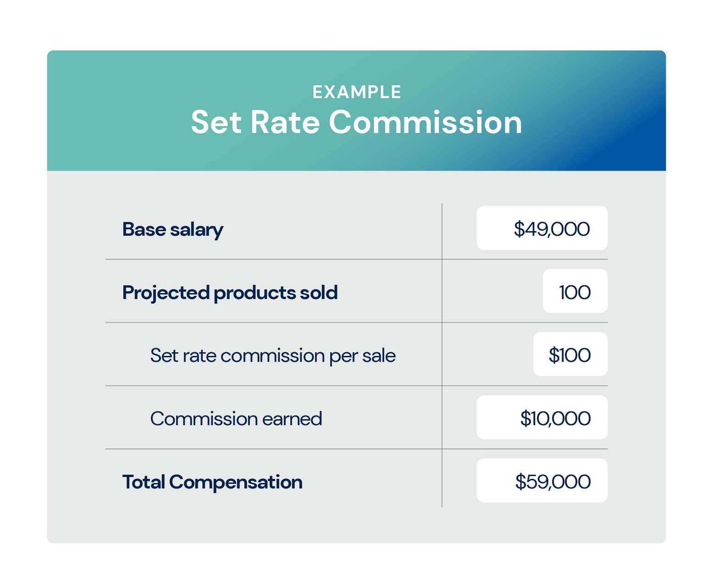The height and width of the screenshot is (588, 713).
Task: Click the divider line above Total Compensation row
Action: pos(275,449)
